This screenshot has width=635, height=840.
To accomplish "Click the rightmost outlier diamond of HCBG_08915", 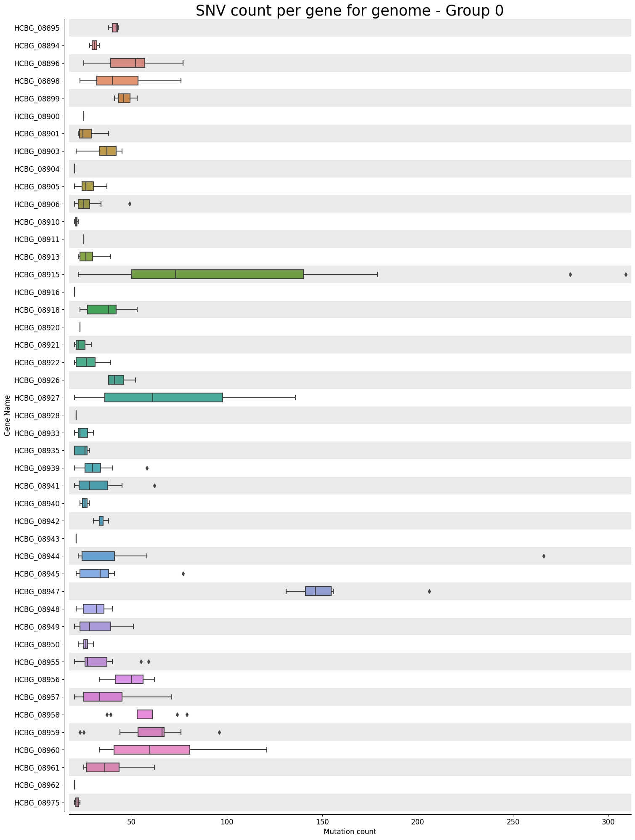I will pos(626,274).
